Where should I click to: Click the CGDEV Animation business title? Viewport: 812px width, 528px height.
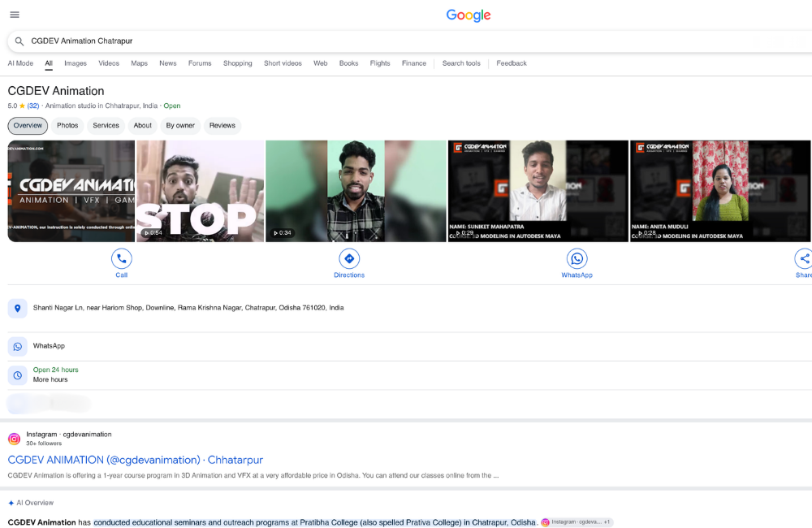(x=56, y=91)
